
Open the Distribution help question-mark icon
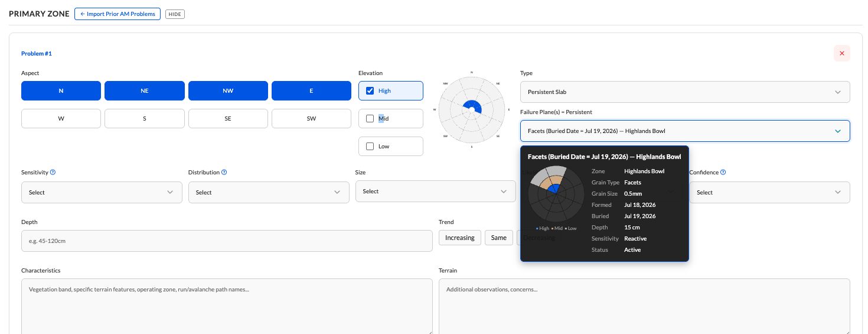click(x=224, y=173)
